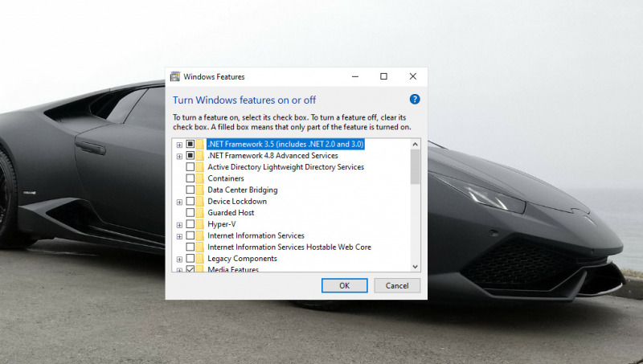Expand .NET Framework 4.8 Advanced Services node

(179, 156)
